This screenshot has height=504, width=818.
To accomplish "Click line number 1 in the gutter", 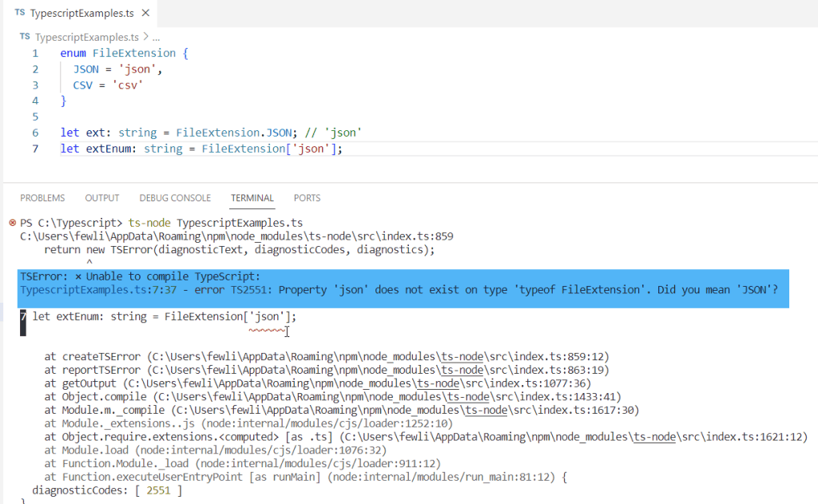I will pyautogui.click(x=35, y=54).
